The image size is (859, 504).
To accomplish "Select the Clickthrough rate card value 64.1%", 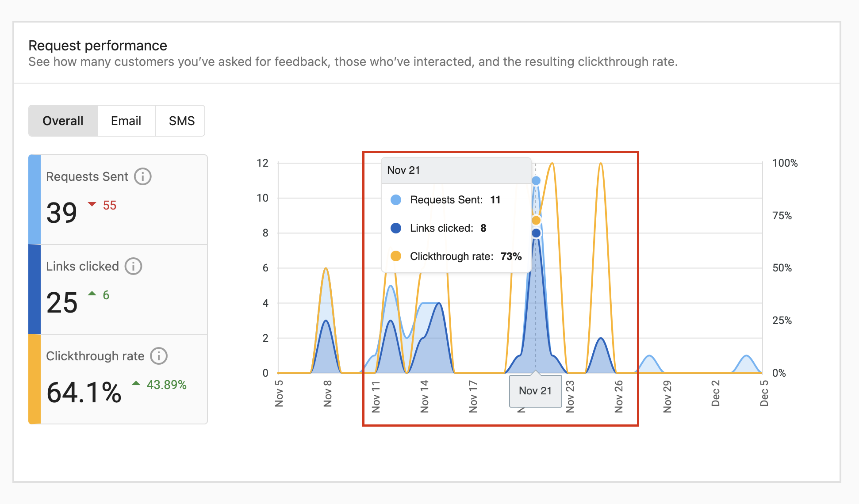I will [x=84, y=393].
